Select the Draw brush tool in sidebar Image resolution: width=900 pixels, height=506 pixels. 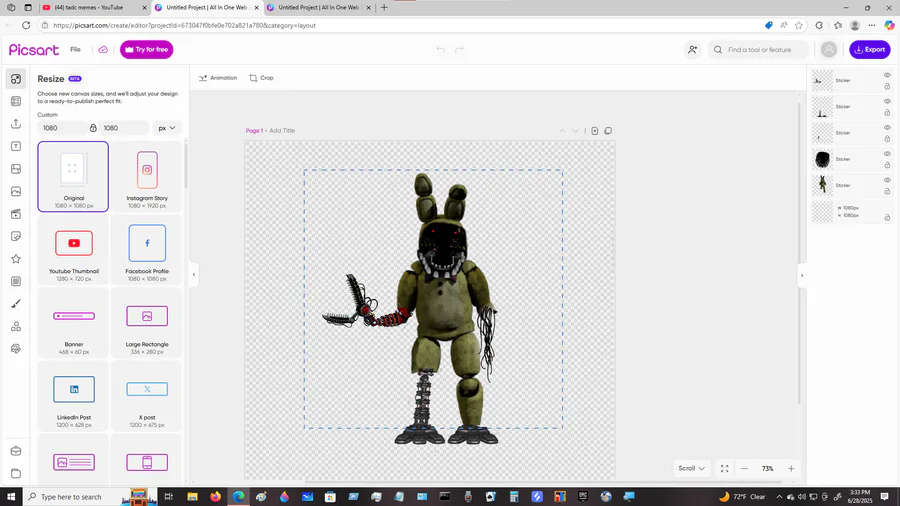(16, 303)
